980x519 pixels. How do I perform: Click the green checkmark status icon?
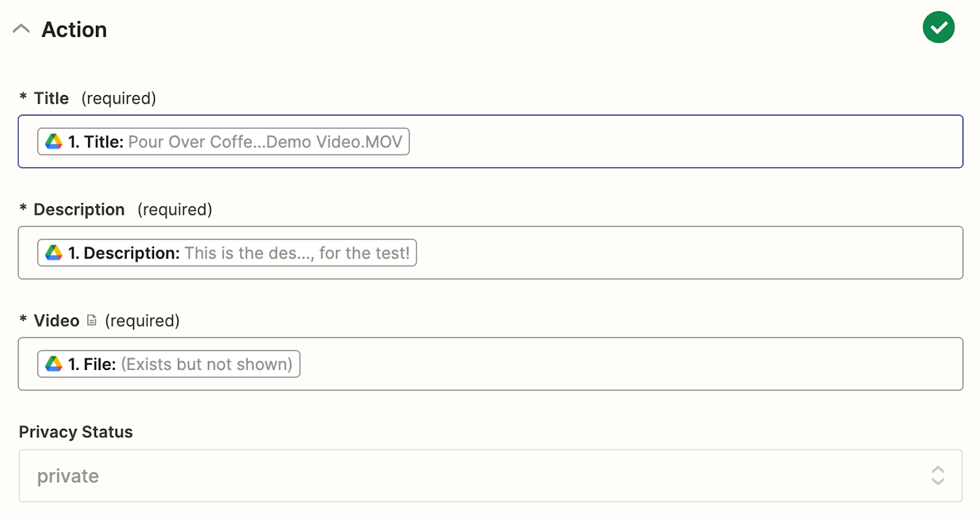tap(938, 27)
